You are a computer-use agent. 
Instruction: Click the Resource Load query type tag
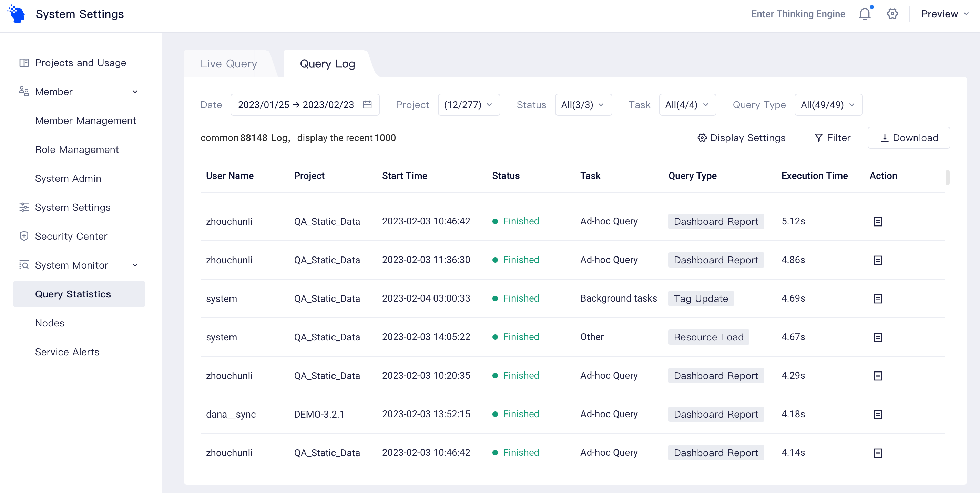tap(709, 337)
